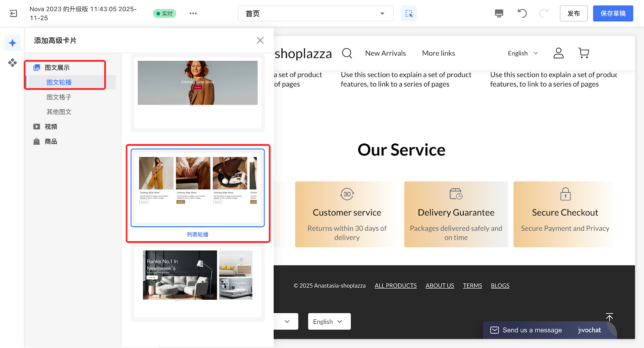Select the 商品 card category
Image resolution: width=644 pixels, height=348 pixels.
(51, 141)
